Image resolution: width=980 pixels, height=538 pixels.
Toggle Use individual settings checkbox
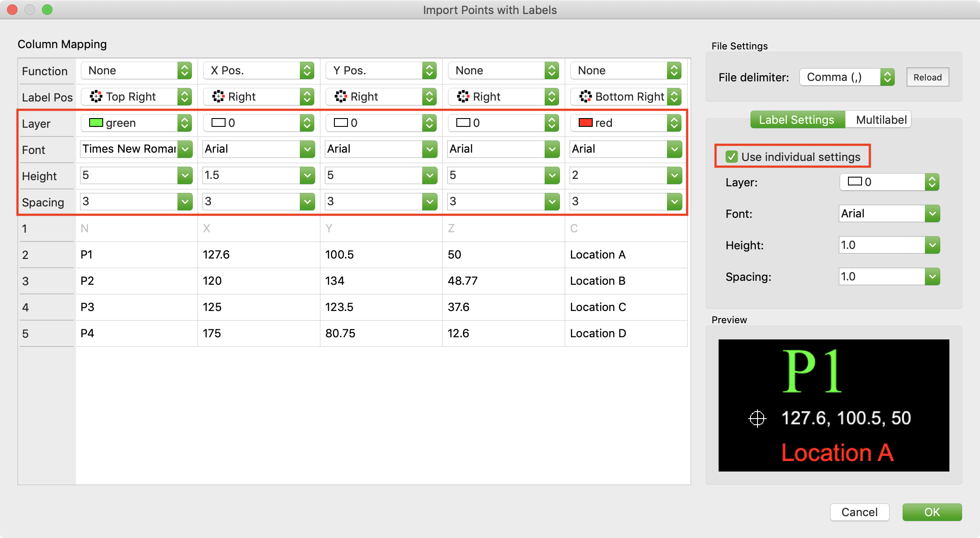(732, 157)
